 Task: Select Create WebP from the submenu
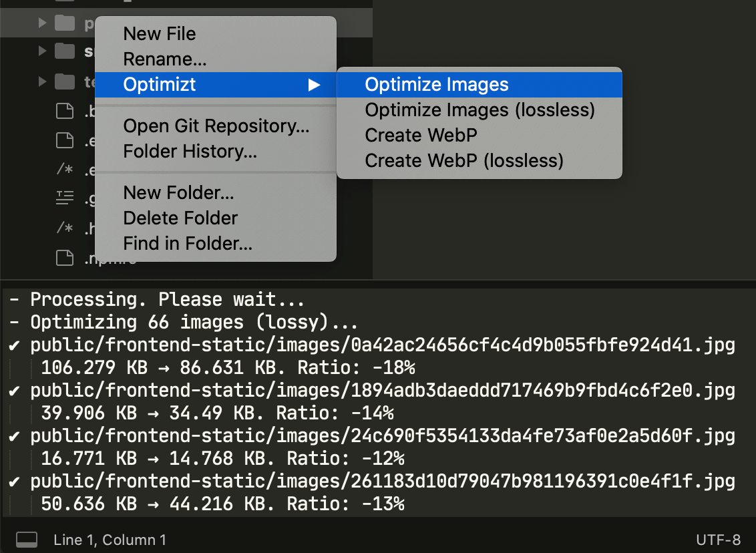(x=421, y=135)
